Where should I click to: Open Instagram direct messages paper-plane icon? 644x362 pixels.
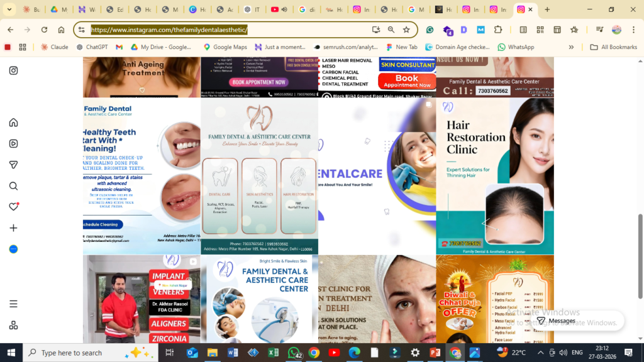(13, 165)
